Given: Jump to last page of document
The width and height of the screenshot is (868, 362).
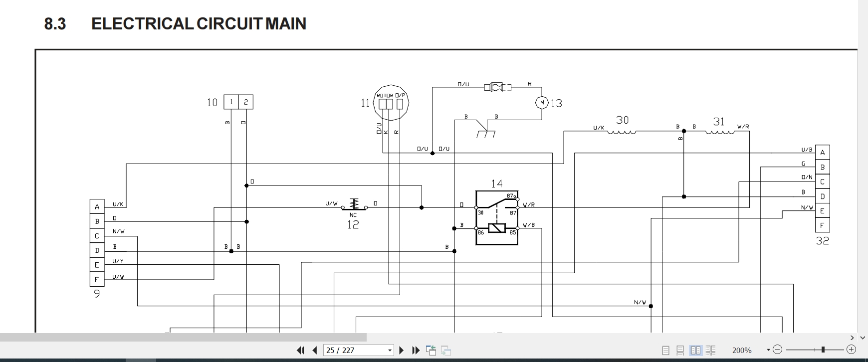Looking at the screenshot, I should [416, 351].
